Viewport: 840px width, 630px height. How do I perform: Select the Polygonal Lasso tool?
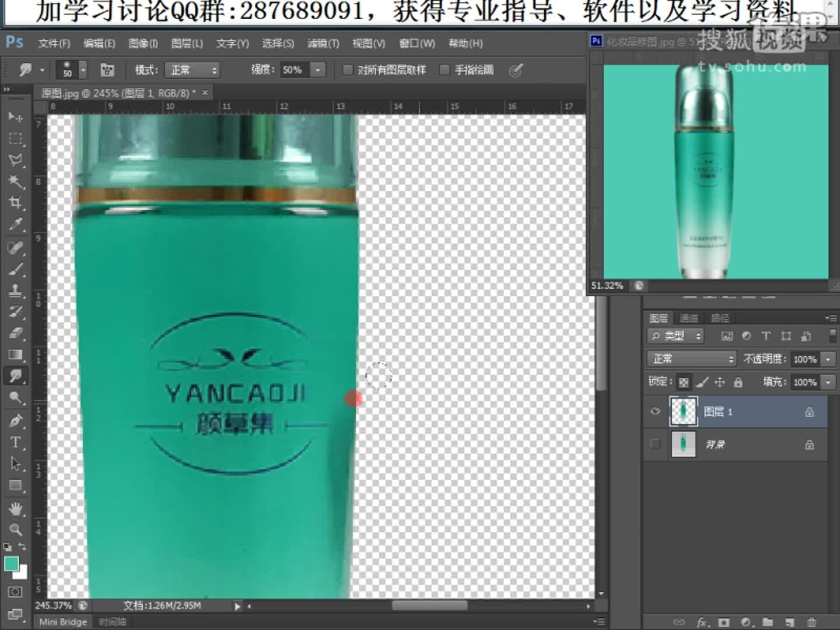[x=15, y=160]
